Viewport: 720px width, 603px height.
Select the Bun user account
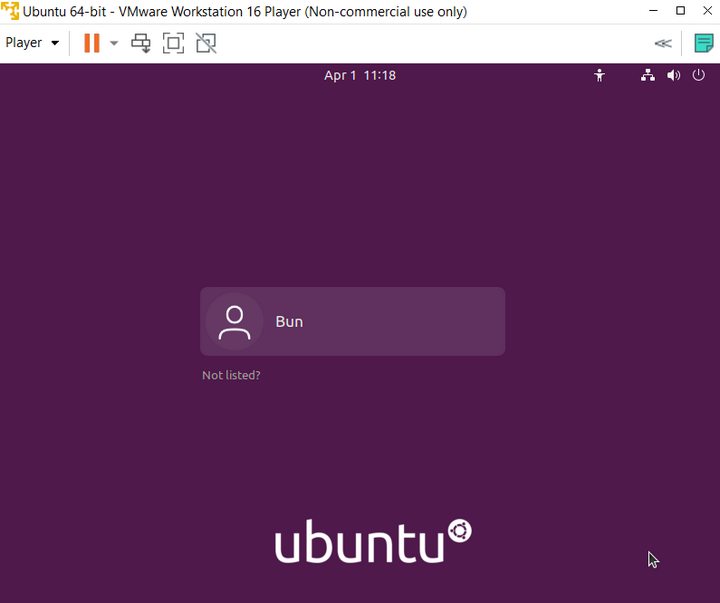[x=353, y=321]
